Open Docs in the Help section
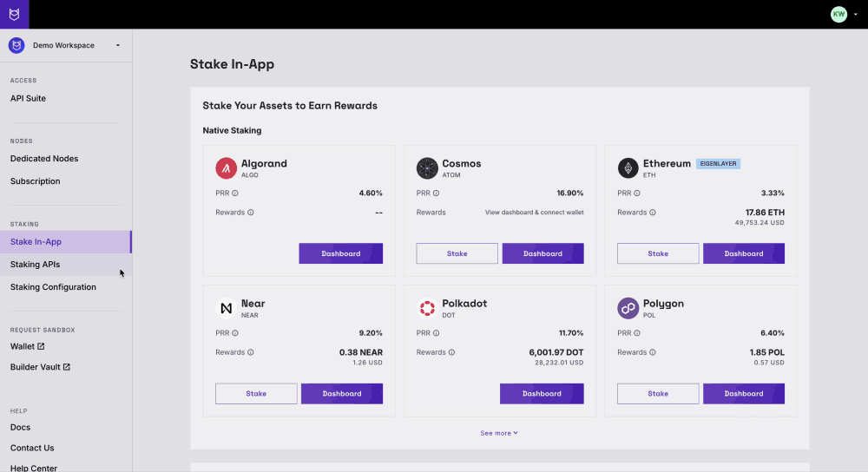Image resolution: width=868 pixels, height=472 pixels. [x=21, y=427]
